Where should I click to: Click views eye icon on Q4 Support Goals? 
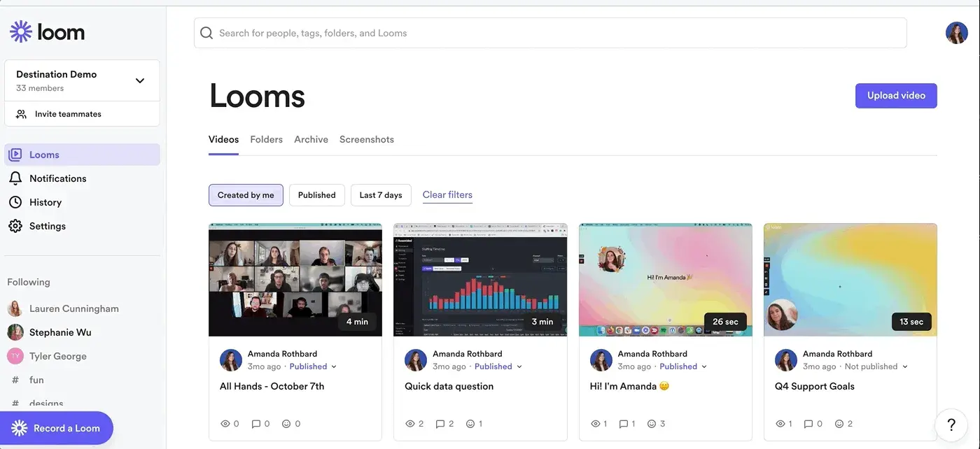781,424
